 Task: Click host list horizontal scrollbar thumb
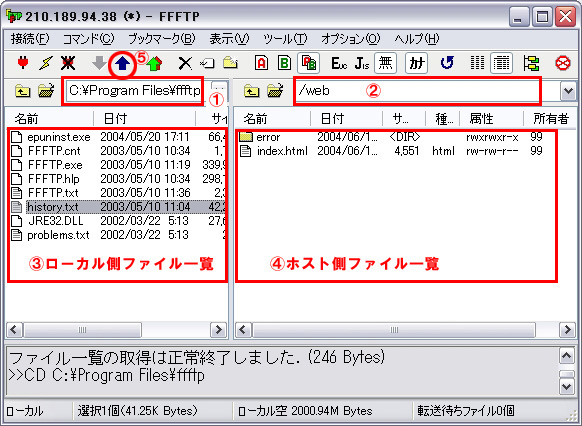[394, 330]
